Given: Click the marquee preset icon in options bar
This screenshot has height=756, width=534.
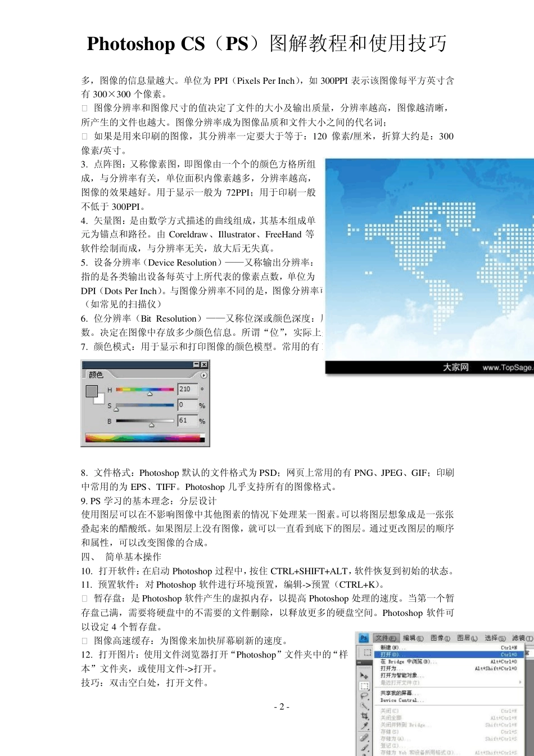Looking at the screenshot, I should (368, 652).
